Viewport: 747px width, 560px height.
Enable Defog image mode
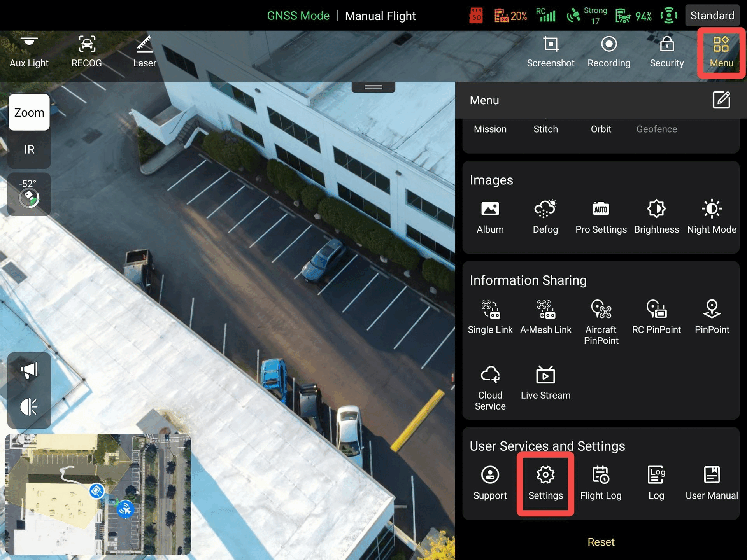545,217
